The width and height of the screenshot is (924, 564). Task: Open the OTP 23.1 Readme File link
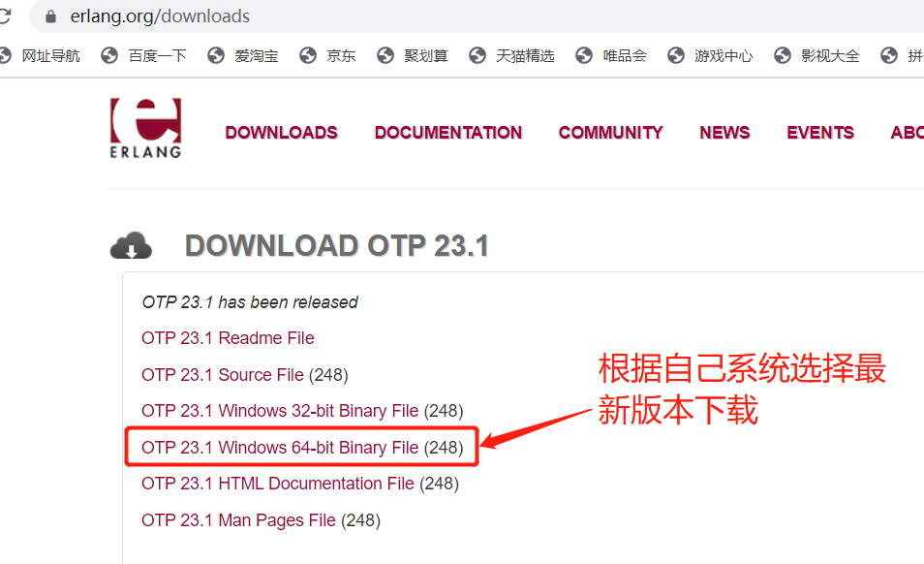[x=228, y=338]
